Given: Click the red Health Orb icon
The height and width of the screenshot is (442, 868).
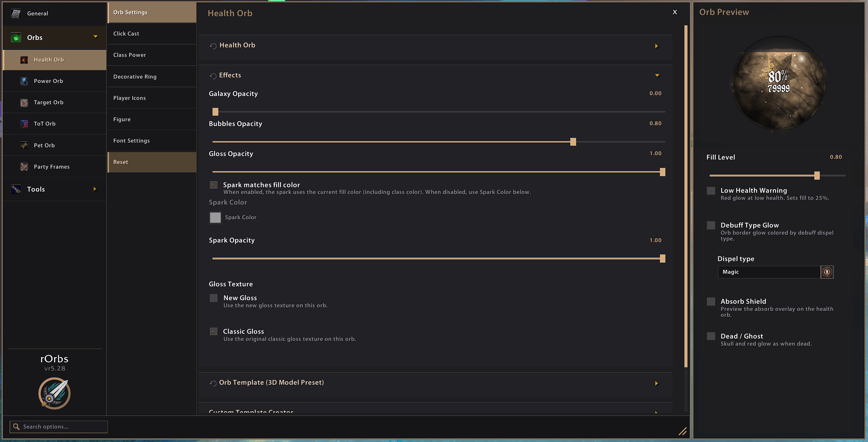Looking at the screenshot, I should coord(24,60).
